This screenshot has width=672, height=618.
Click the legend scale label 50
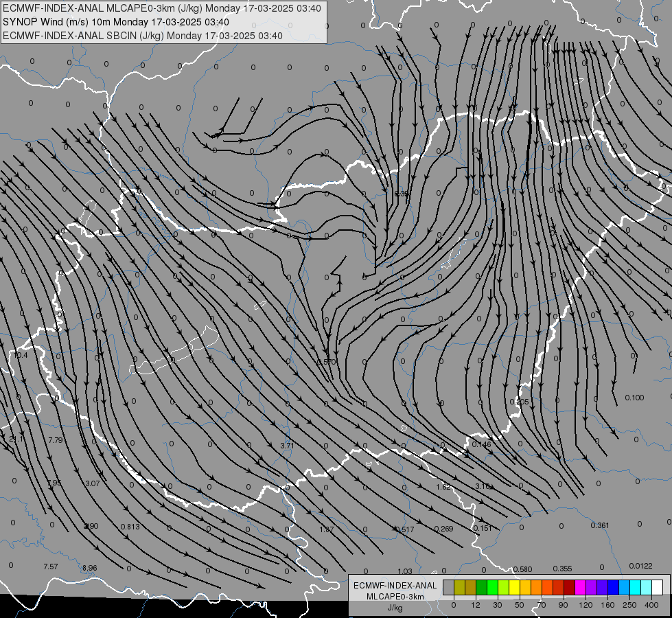pyautogui.click(x=520, y=605)
